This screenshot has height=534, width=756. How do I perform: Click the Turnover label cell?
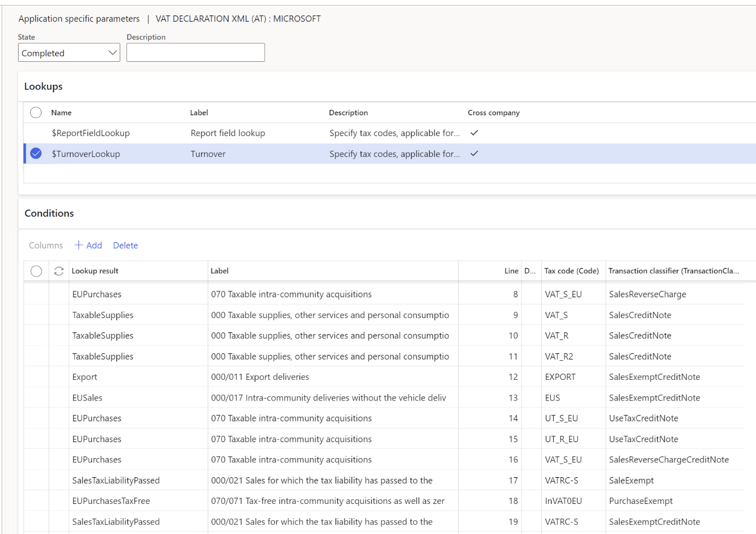208,154
